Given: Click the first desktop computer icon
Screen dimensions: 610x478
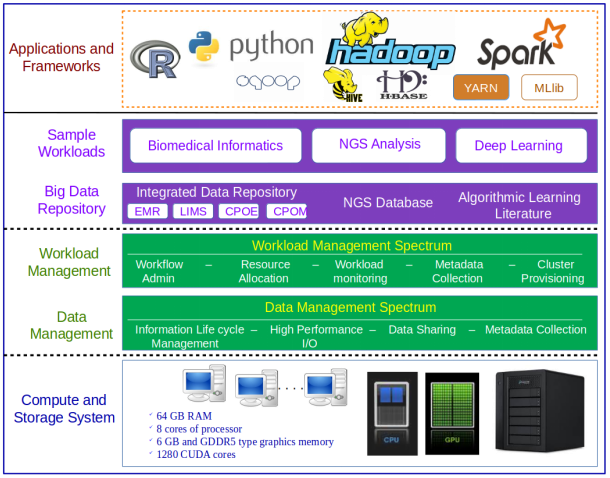Looking at the screenshot, I should (204, 383).
